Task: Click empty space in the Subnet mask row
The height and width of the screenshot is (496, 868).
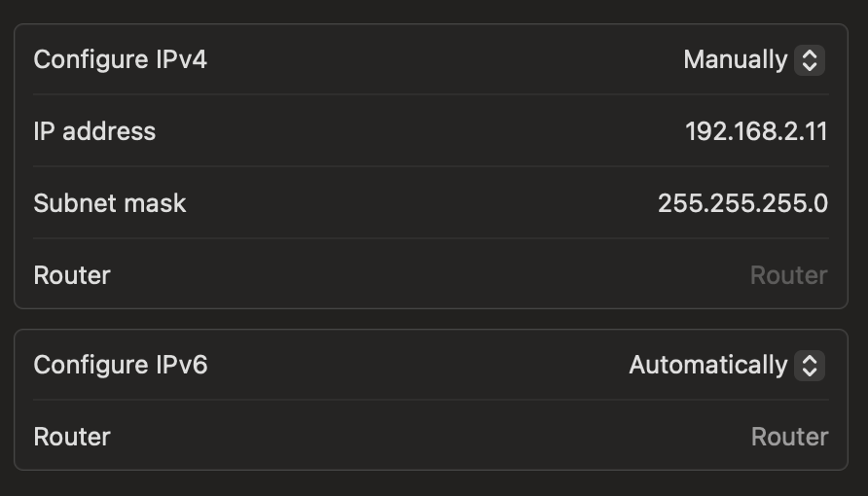Action: [418, 203]
